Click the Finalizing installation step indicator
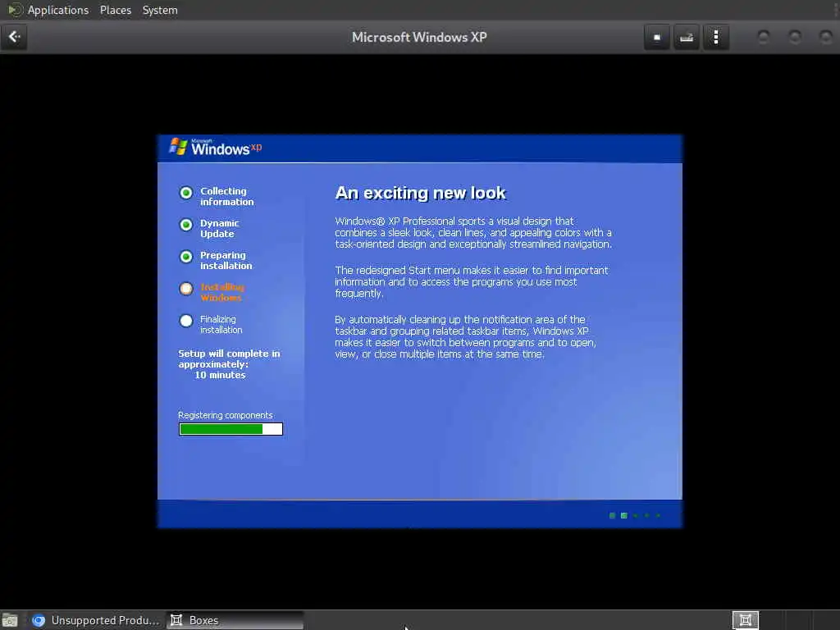Screen dimensions: 840x630 click(x=186, y=321)
